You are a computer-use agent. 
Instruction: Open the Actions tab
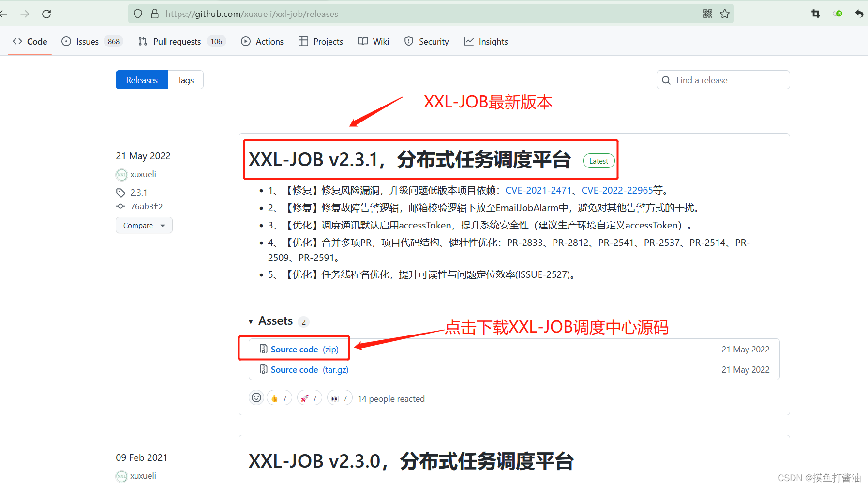(x=262, y=42)
